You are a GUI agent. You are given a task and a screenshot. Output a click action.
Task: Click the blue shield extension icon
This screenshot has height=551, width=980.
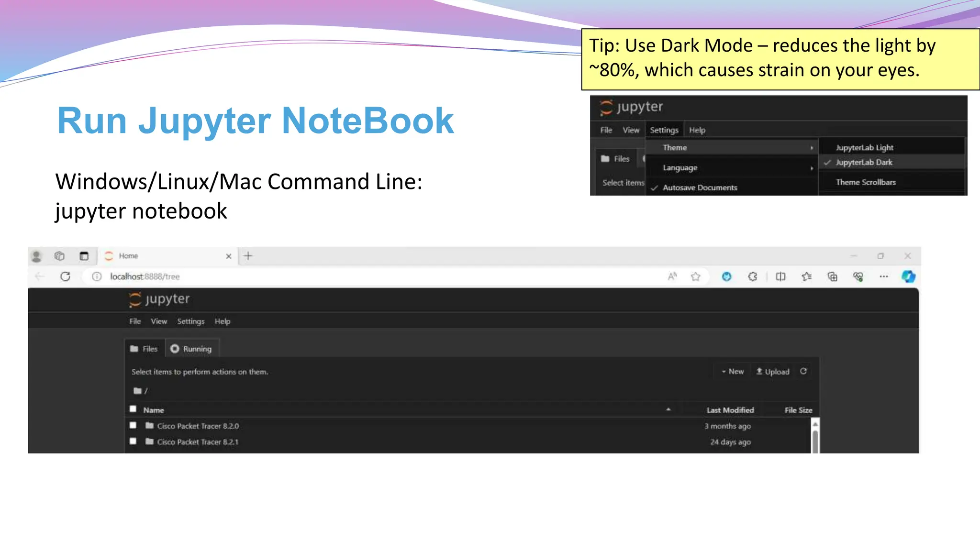[726, 276]
